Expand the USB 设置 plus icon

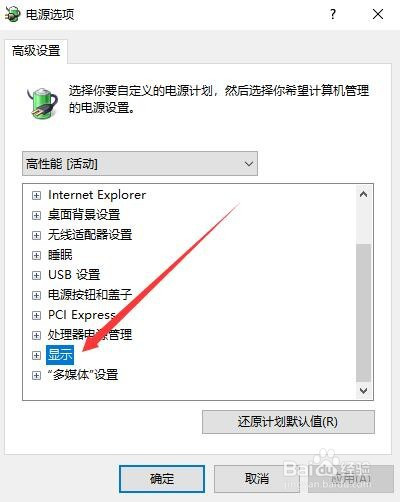(x=36, y=275)
